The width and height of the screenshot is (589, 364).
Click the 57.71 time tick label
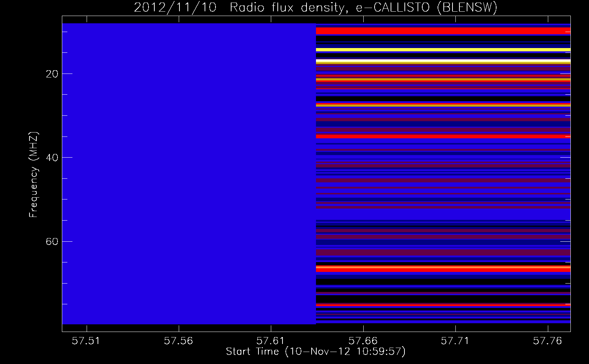[x=455, y=341]
